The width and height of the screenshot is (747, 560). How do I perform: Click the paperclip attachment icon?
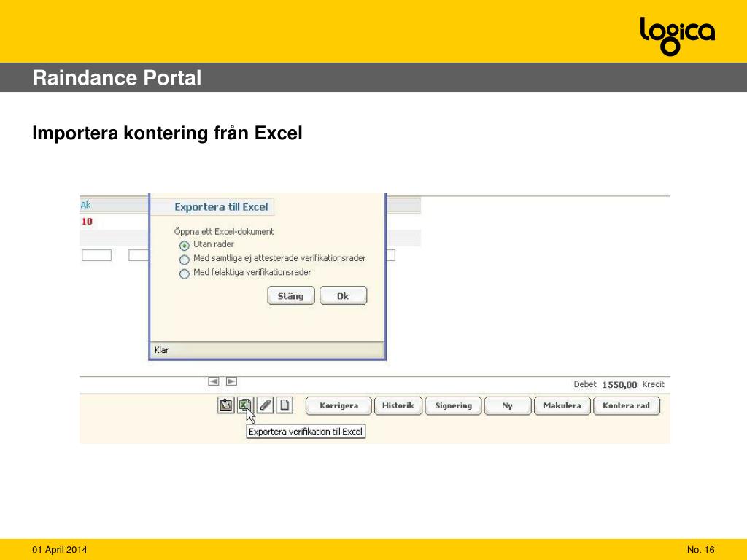[x=265, y=405]
